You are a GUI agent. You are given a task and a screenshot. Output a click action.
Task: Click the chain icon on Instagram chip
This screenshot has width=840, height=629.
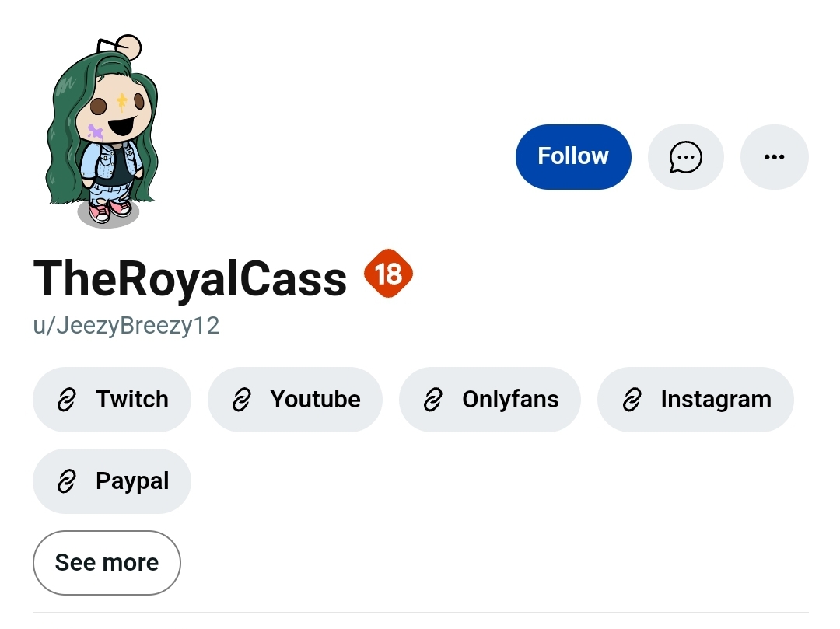tap(632, 400)
